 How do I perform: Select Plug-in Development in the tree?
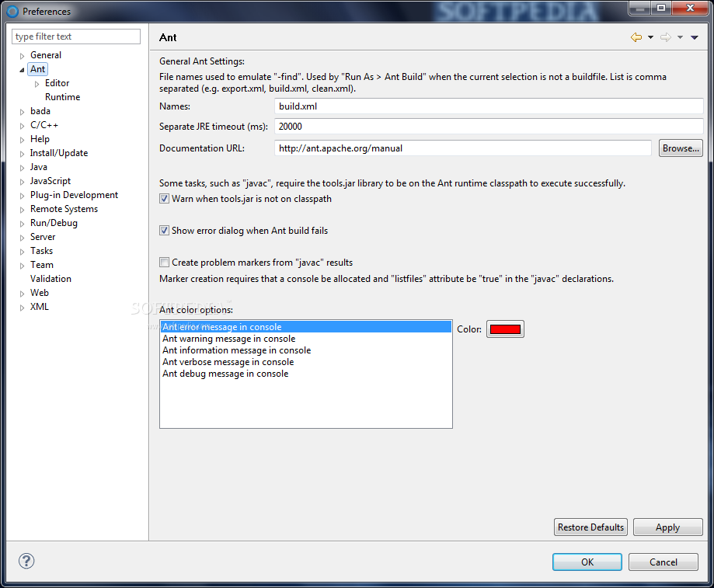tap(74, 195)
